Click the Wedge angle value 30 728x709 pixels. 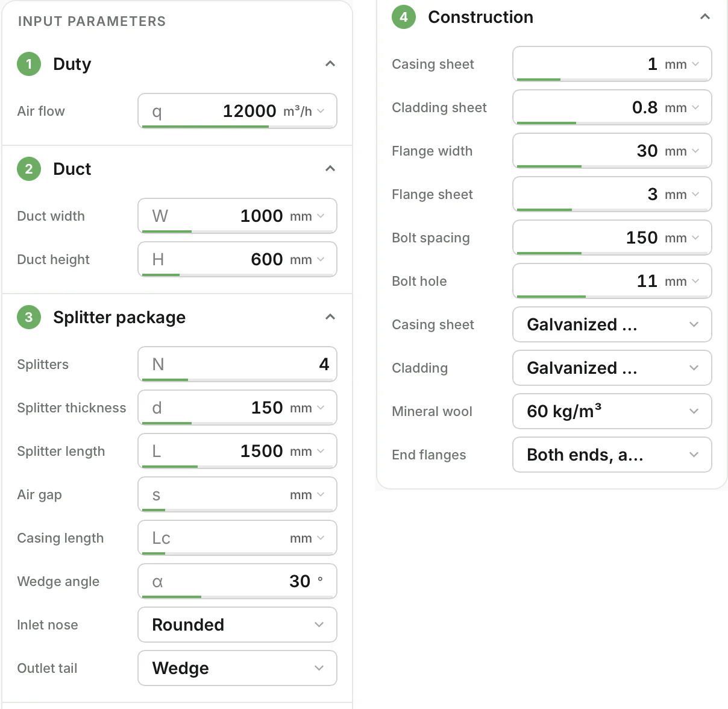point(300,581)
